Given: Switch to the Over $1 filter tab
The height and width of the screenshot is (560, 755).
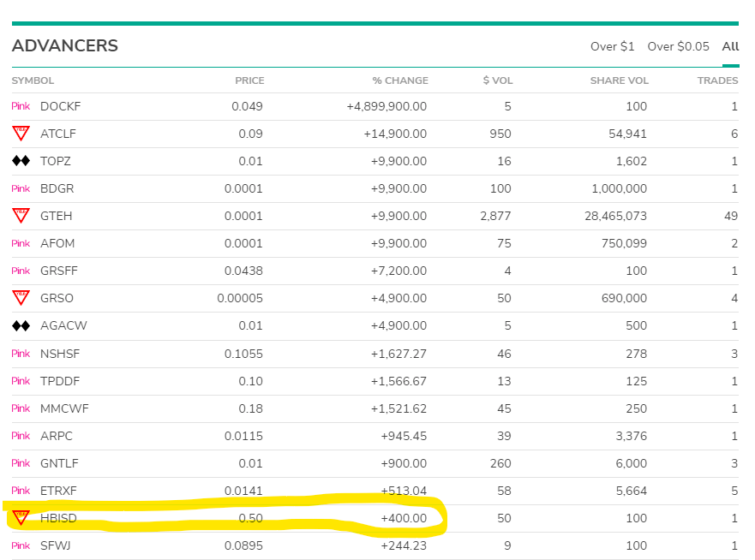Looking at the screenshot, I should coord(612,46).
